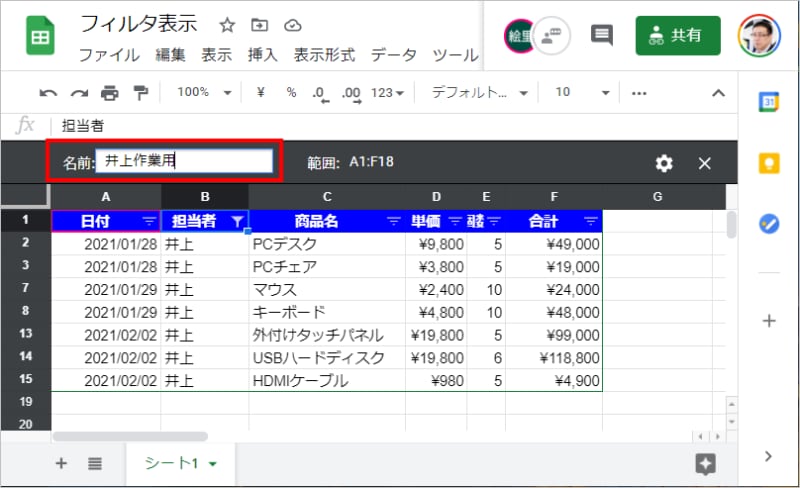Screen dimensions: 800x488
Task: Open the データ menu
Action: pyautogui.click(x=393, y=55)
